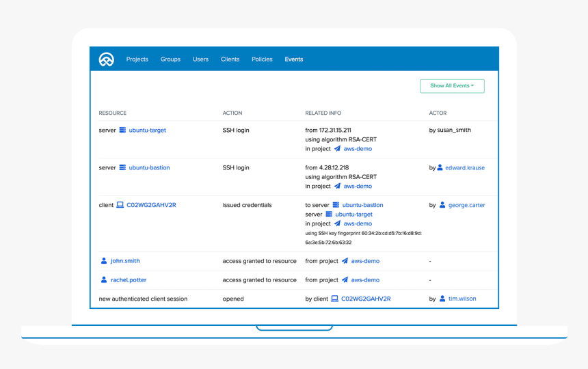
Task: Select the Events nav item
Action: point(294,59)
